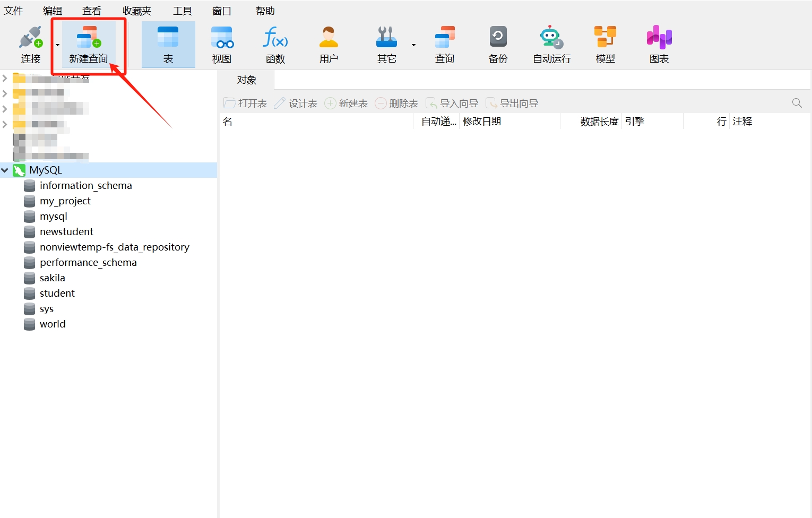The width and height of the screenshot is (812, 518).
Task: Open the dropdown arrow next to Connection
Action: tap(57, 45)
